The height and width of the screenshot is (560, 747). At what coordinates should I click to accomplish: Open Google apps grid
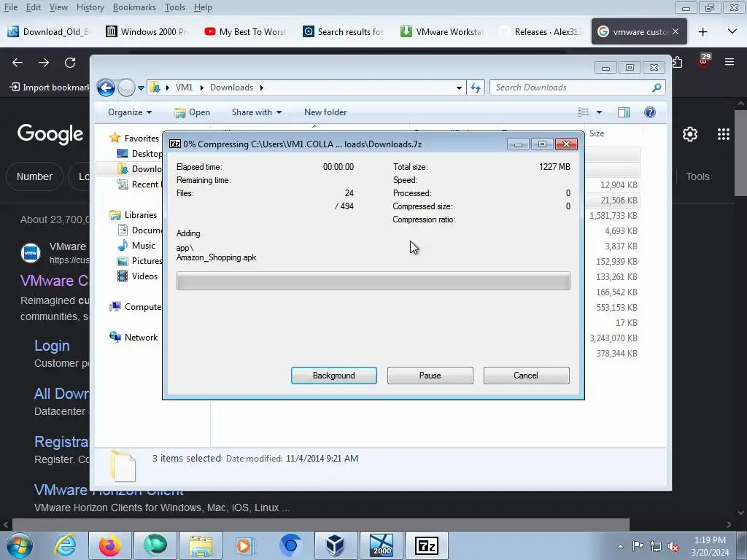click(x=724, y=134)
